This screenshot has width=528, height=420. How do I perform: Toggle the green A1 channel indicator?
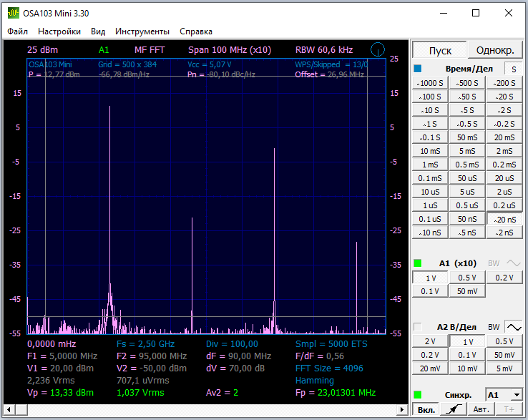click(x=418, y=263)
